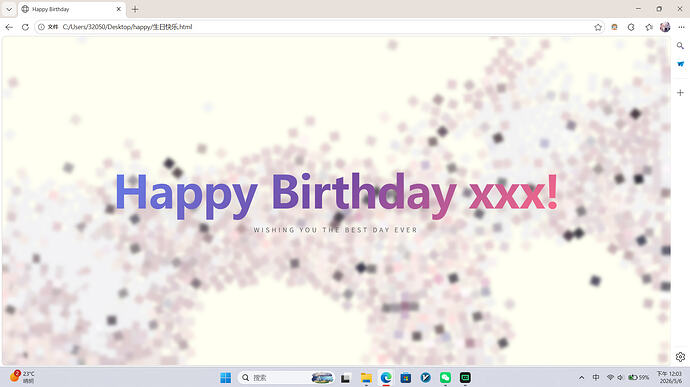Screen dimensions: 690x387
Task: Open the black-green app icon on taskbar
Action: click(x=465, y=378)
